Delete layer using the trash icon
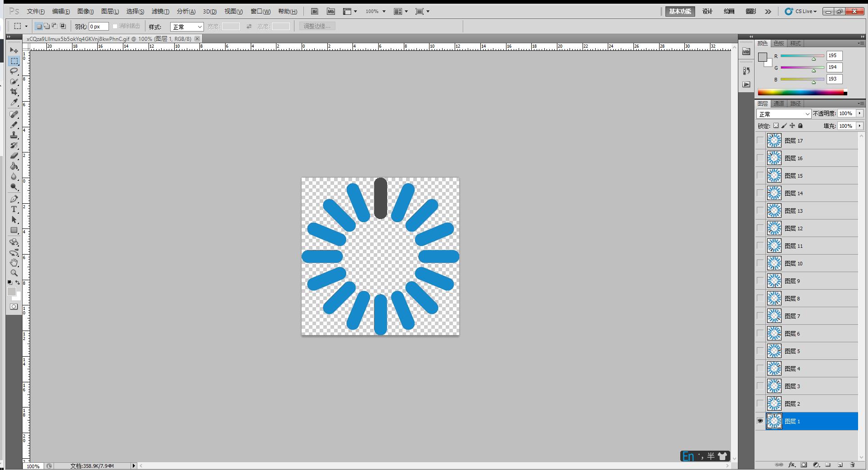 pos(852,465)
